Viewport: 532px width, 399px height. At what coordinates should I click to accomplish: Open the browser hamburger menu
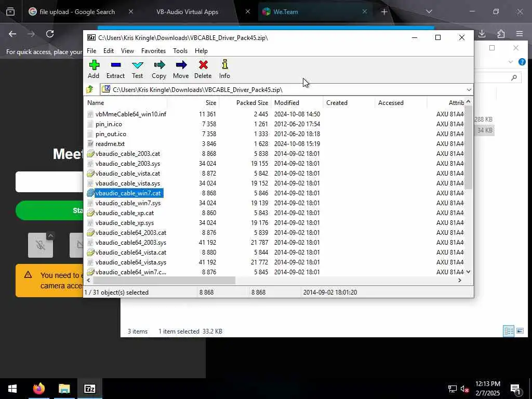click(x=520, y=34)
